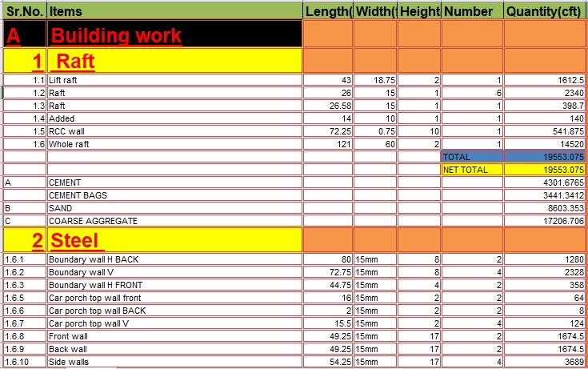Select RCC wall length 72.25
Screen dimensions: 588x369
[328, 131]
